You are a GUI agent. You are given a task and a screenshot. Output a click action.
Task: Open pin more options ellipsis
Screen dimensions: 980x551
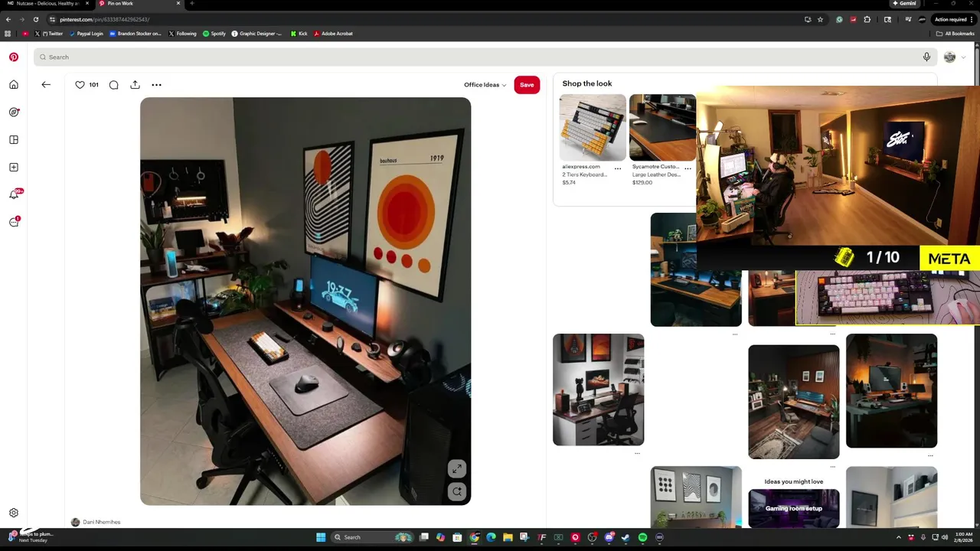[156, 85]
